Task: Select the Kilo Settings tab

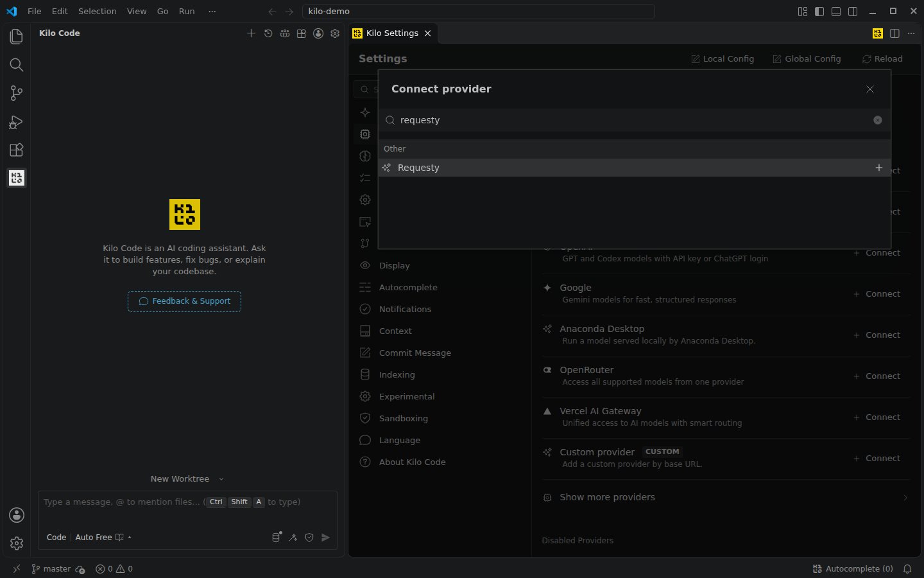Action: [x=393, y=33]
